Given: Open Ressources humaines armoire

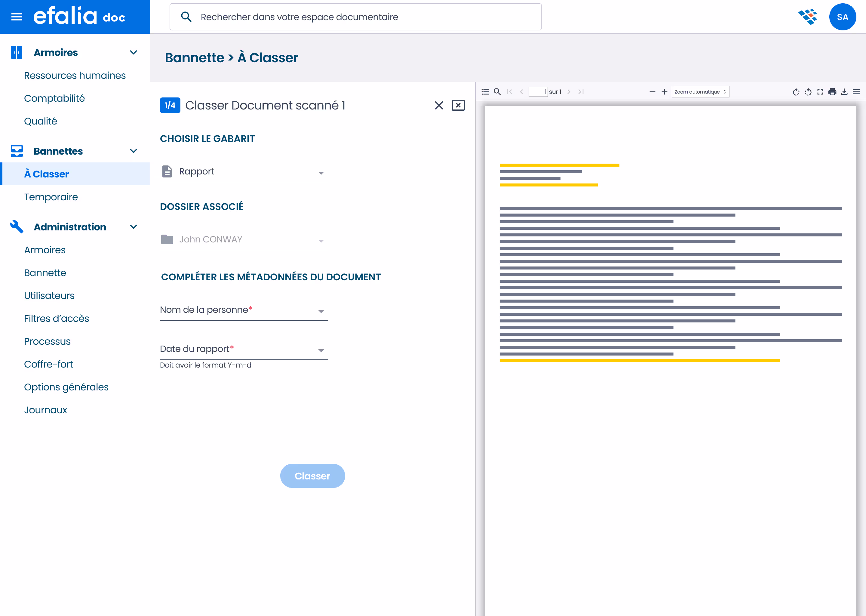Looking at the screenshot, I should pyautogui.click(x=75, y=75).
